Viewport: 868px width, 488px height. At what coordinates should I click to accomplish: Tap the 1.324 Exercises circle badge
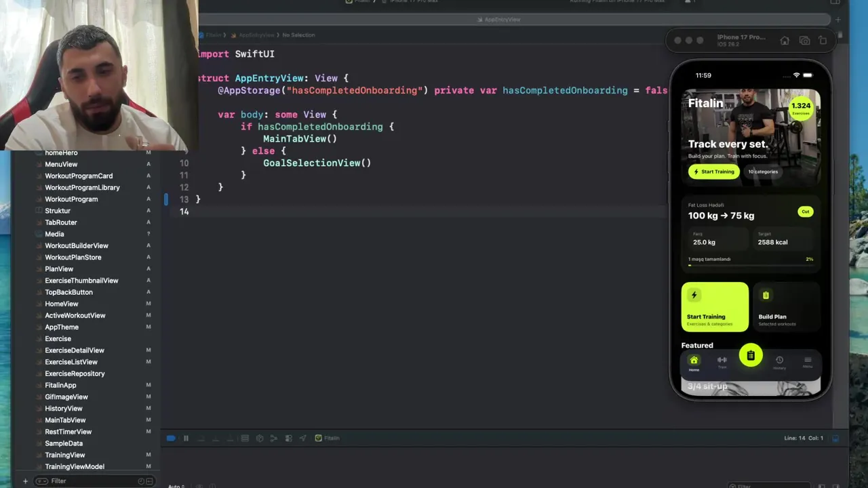click(x=801, y=108)
